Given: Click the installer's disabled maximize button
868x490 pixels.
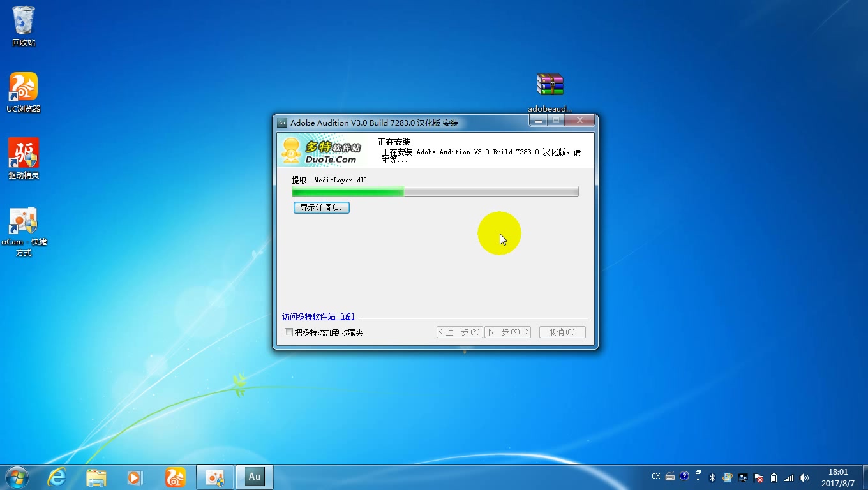Looking at the screenshot, I should pyautogui.click(x=556, y=121).
